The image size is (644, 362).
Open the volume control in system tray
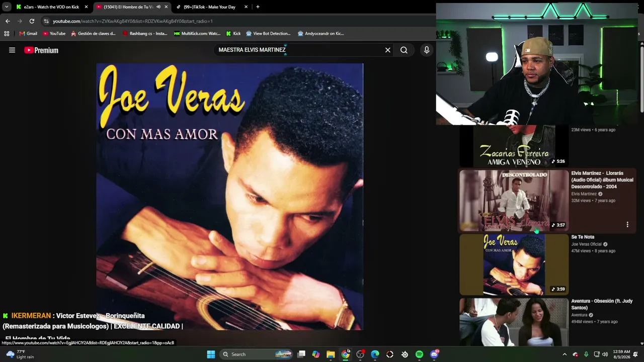(605, 354)
